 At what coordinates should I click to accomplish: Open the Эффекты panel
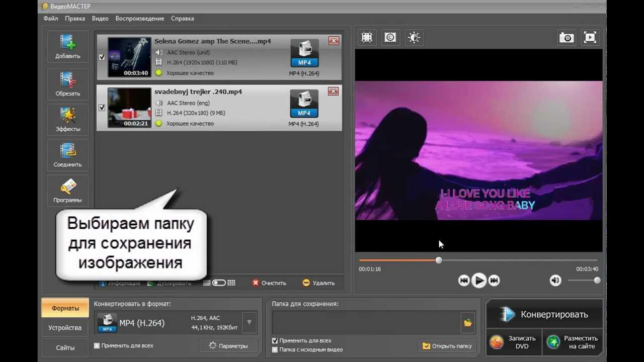point(68,120)
